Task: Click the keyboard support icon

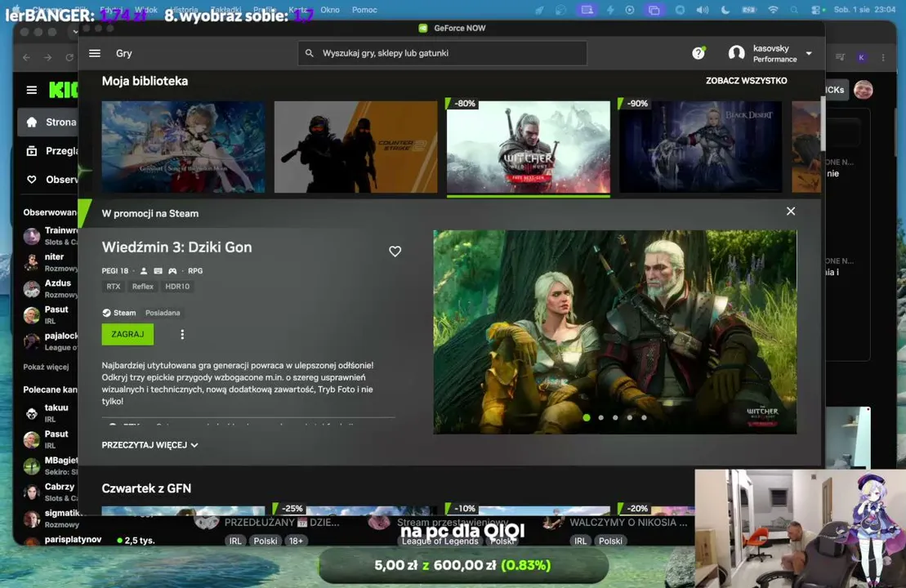Action: pyautogui.click(x=158, y=271)
